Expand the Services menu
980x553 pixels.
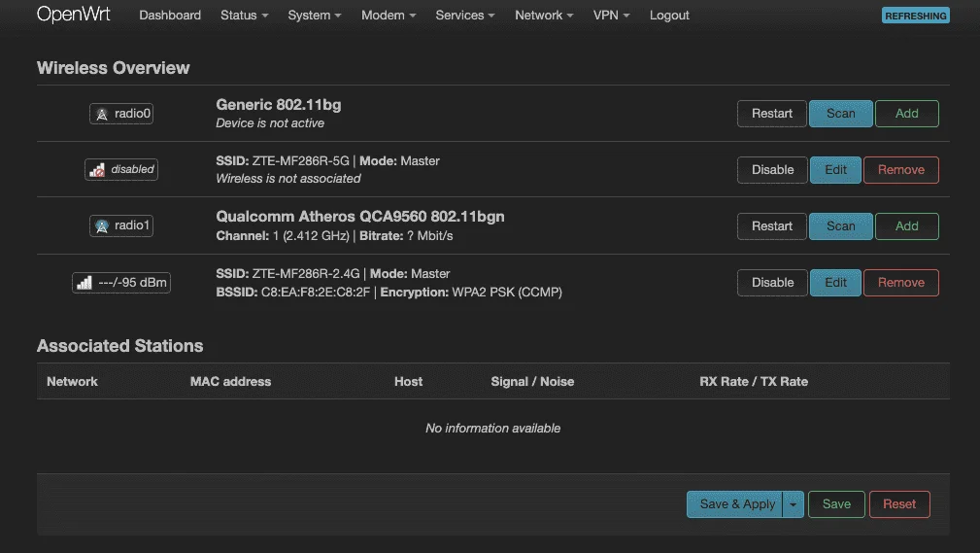pyautogui.click(x=465, y=15)
